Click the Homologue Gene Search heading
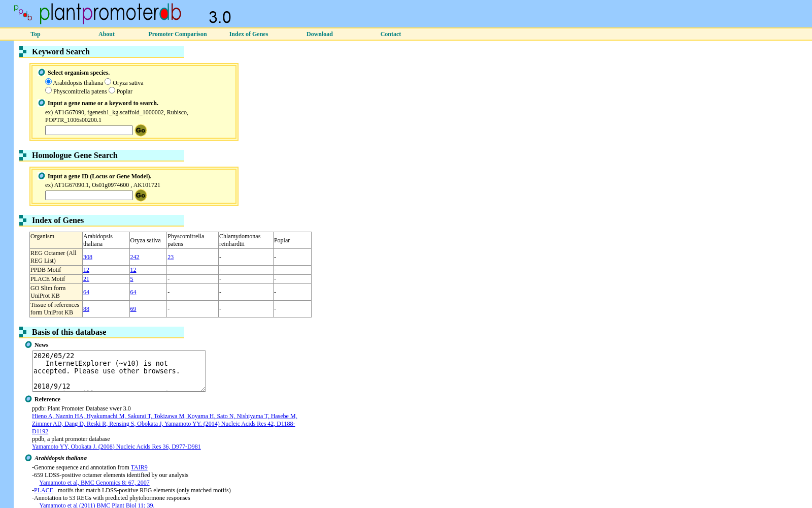812x508 pixels. (75, 155)
